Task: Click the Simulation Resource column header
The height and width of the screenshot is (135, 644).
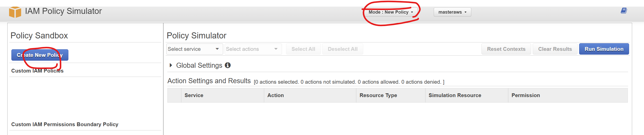Action: [455, 95]
